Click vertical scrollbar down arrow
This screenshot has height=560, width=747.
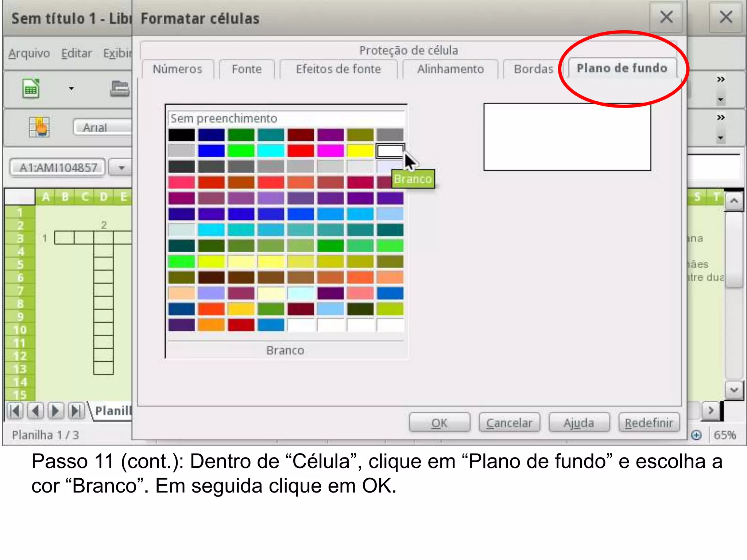(734, 390)
